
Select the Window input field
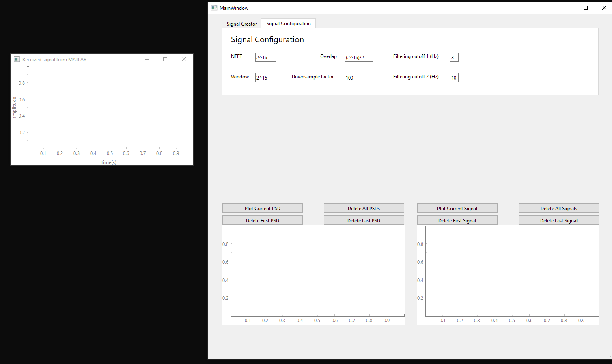click(x=265, y=77)
